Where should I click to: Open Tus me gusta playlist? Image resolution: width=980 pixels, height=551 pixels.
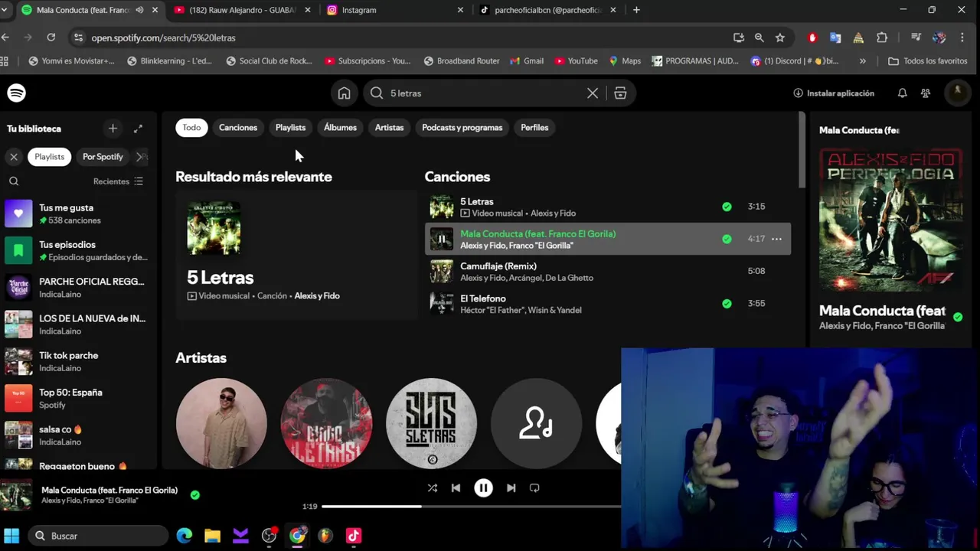79,214
